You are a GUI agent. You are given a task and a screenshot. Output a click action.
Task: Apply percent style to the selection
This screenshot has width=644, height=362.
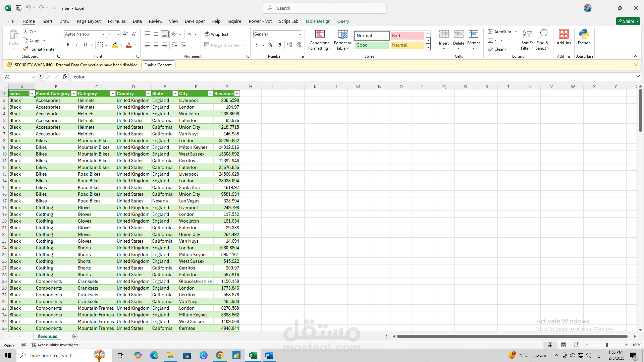(x=271, y=45)
